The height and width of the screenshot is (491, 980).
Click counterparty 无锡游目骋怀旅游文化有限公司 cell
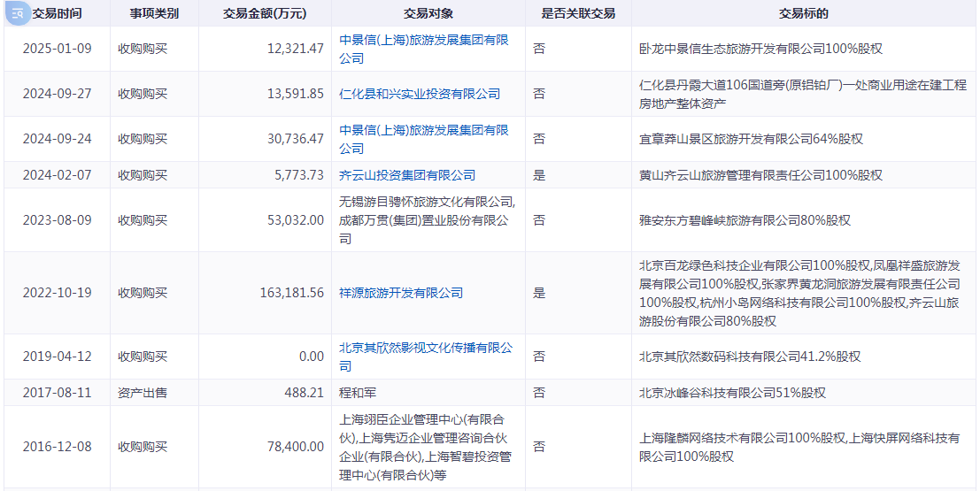point(427,220)
